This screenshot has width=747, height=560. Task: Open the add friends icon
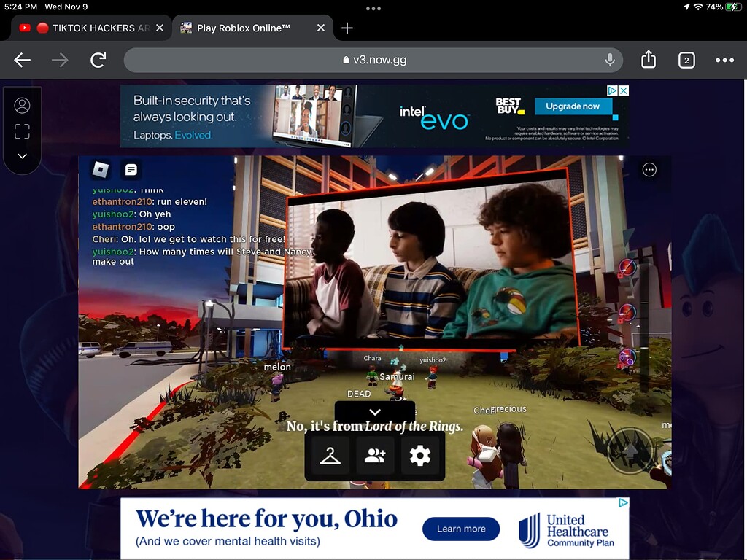[375, 456]
